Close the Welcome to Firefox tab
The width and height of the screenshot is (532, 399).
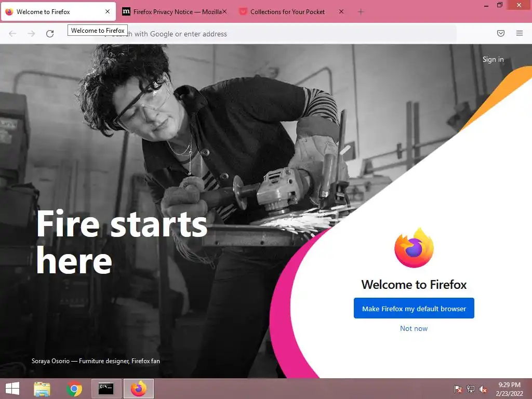coord(108,11)
